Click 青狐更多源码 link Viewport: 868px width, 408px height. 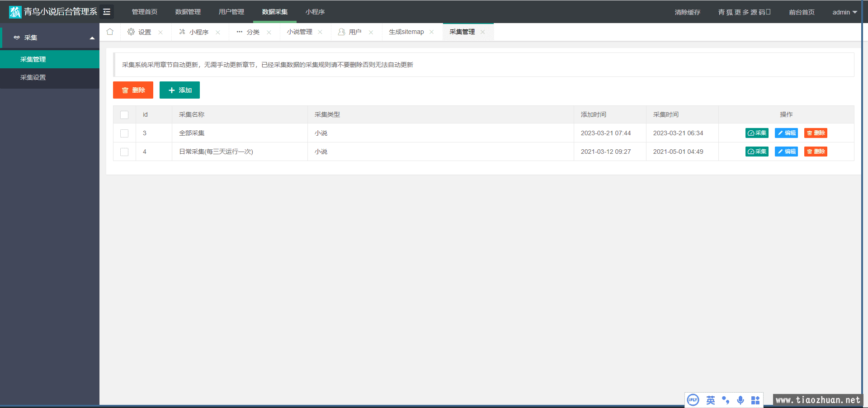744,12
